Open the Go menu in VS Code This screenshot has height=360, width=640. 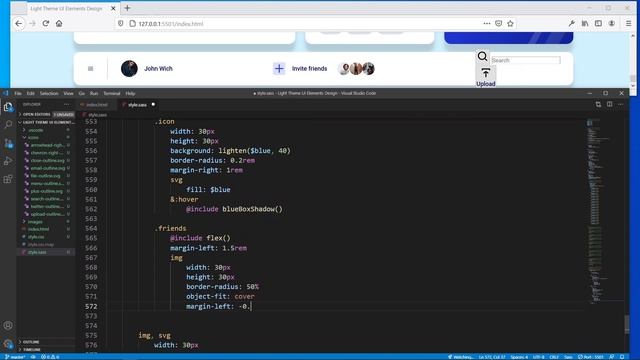(82, 93)
